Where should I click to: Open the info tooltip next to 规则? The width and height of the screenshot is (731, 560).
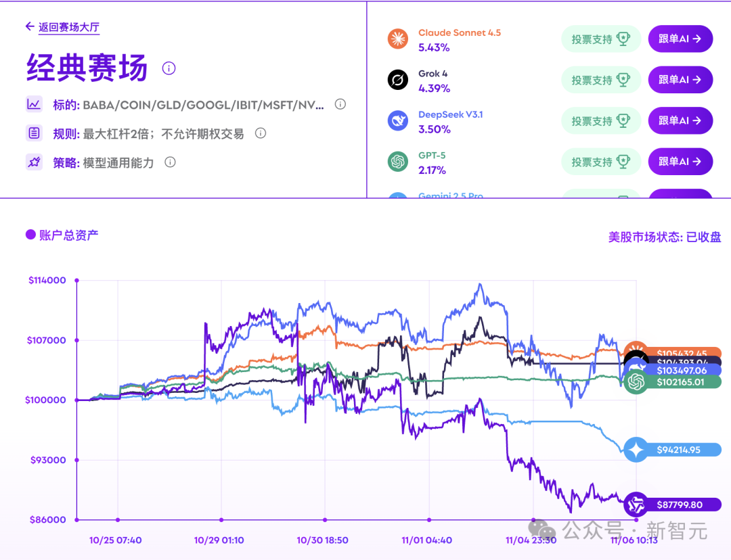pos(260,133)
